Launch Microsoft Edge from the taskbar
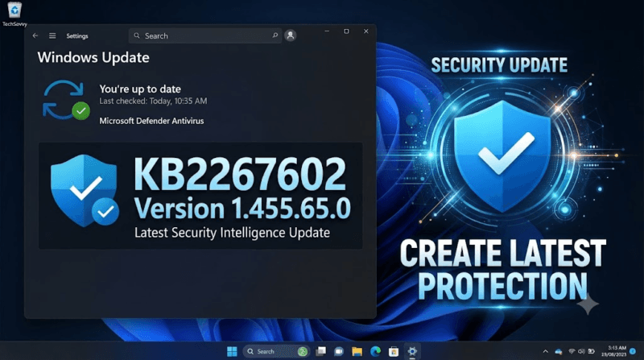Viewport: 644px width, 360px height. click(375, 351)
